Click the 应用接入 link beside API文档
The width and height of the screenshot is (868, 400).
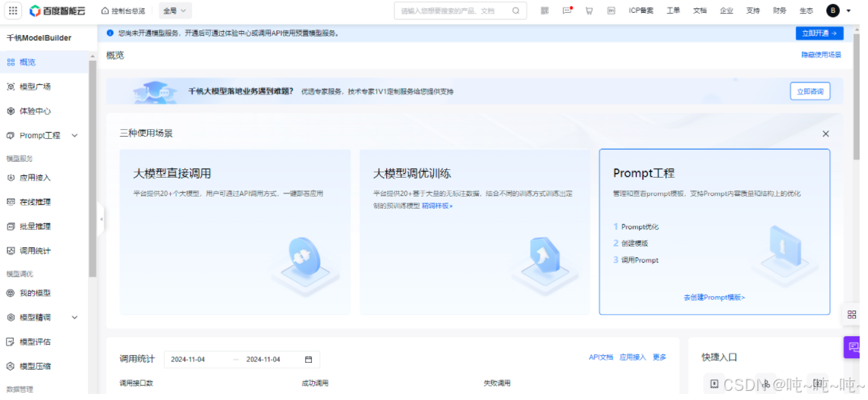633,357
